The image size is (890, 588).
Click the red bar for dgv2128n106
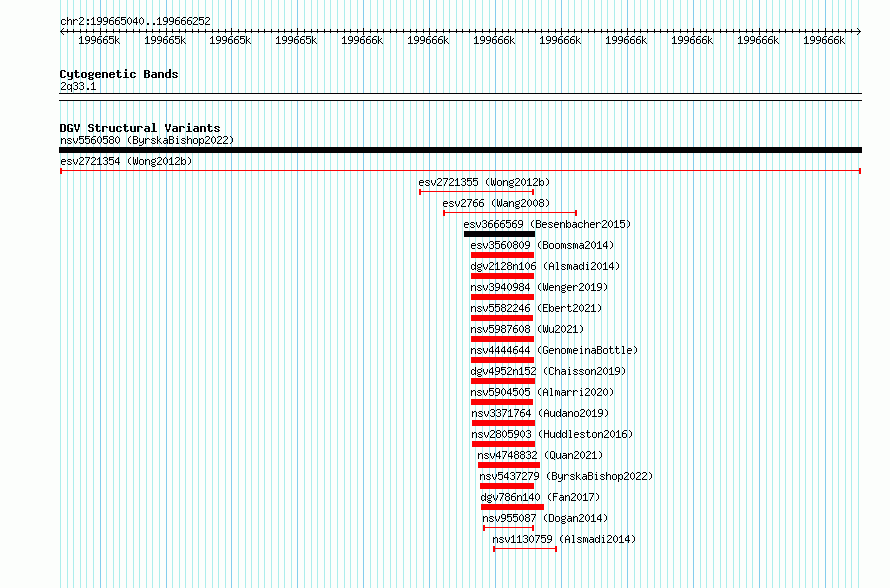pyautogui.click(x=502, y=276)
